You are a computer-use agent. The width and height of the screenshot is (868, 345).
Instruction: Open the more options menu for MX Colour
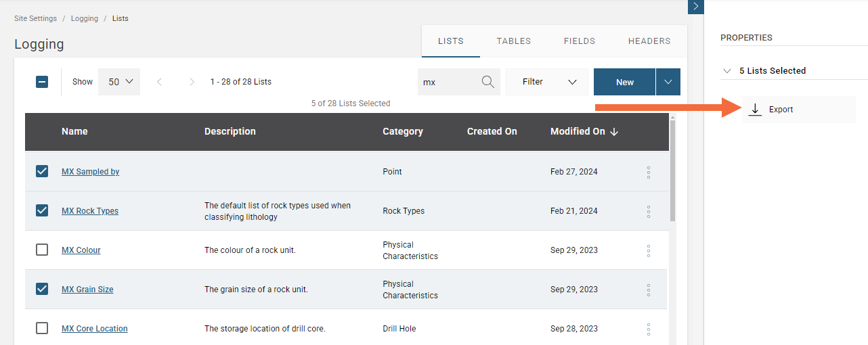[x=648, y=250]
